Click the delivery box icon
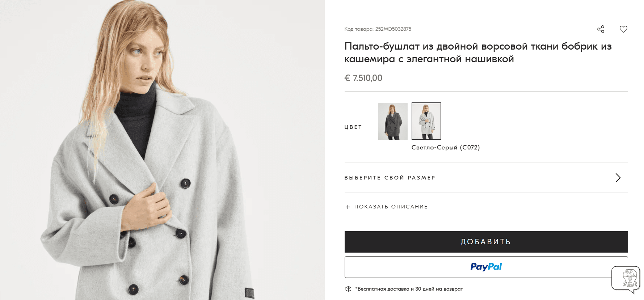Screen dimensions: 644x300 point(348,289)
